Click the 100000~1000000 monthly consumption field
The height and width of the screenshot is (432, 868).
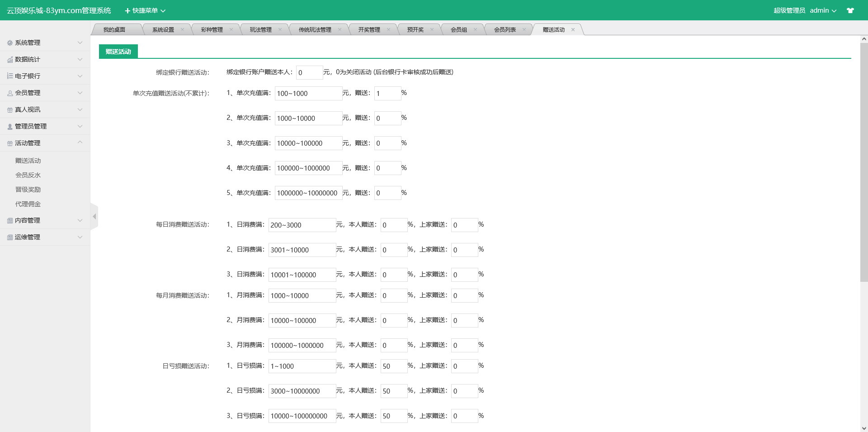coord(302,345)
